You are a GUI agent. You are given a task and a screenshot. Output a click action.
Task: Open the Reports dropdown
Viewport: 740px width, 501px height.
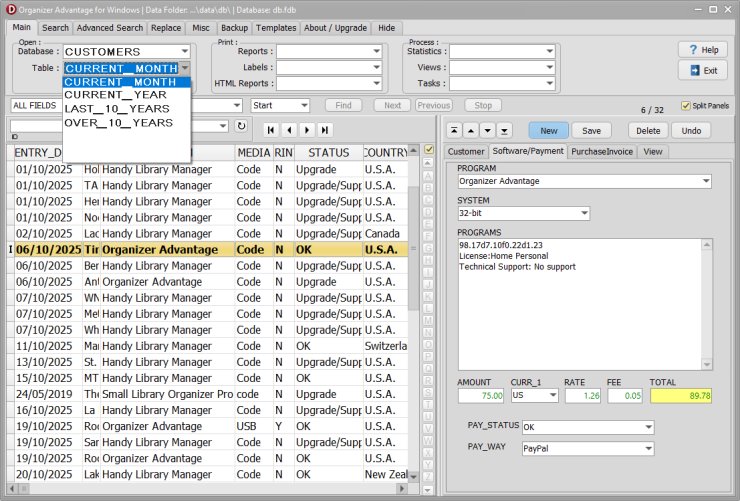click(376, 51)
